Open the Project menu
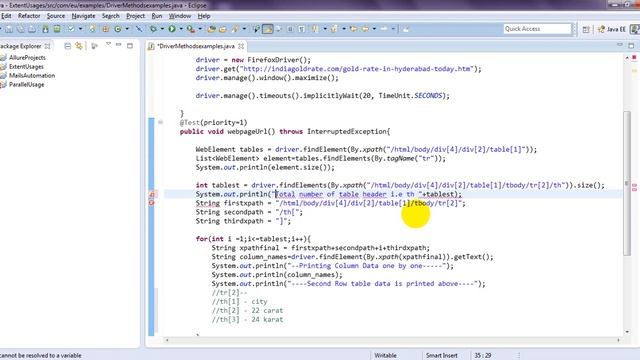640x360 pixels. (136, 16)
